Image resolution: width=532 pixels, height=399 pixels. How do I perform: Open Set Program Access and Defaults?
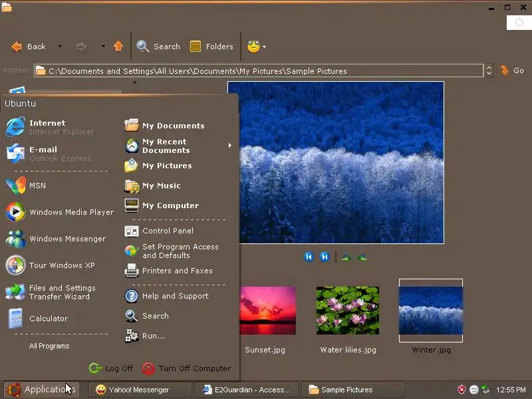[x=172, y=251]
